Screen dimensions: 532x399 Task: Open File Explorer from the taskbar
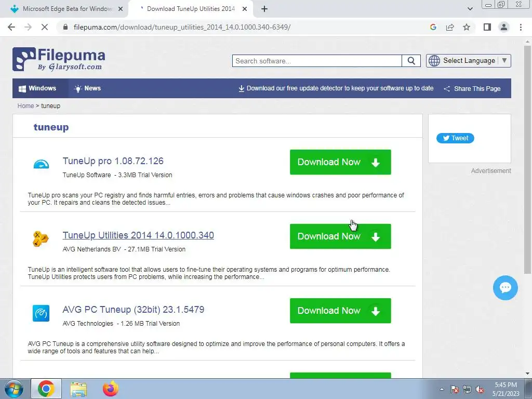click(78, 389)
